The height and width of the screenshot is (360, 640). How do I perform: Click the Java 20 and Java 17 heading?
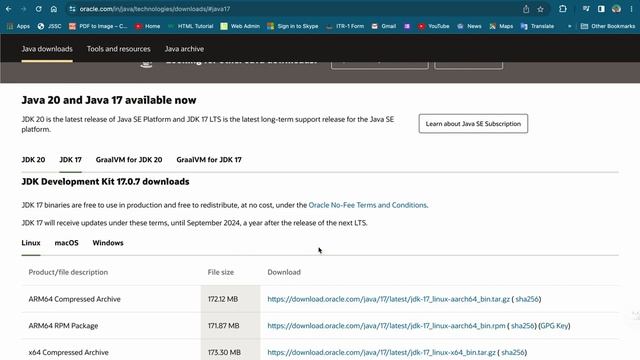point(109,100)
